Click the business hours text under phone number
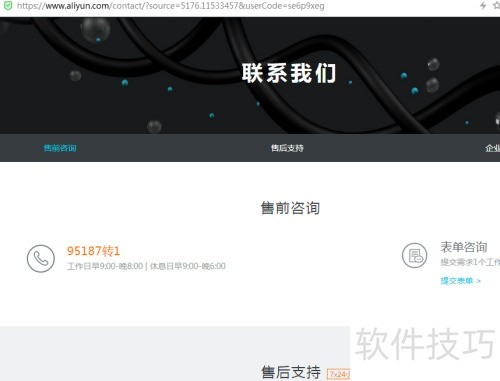The height and width of the screenshot is (381, 500). [146, 266]
